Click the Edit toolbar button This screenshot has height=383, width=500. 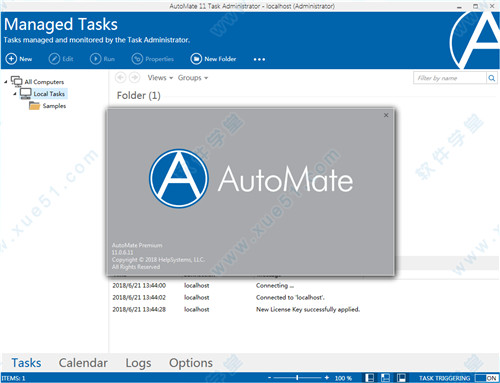[61, 59]
